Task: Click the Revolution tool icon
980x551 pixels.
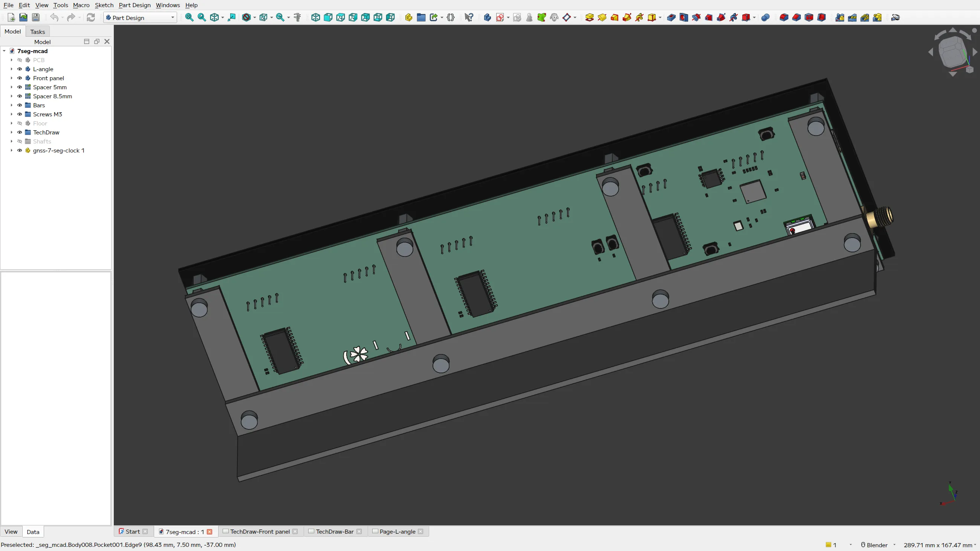Action: pos(602,17)
